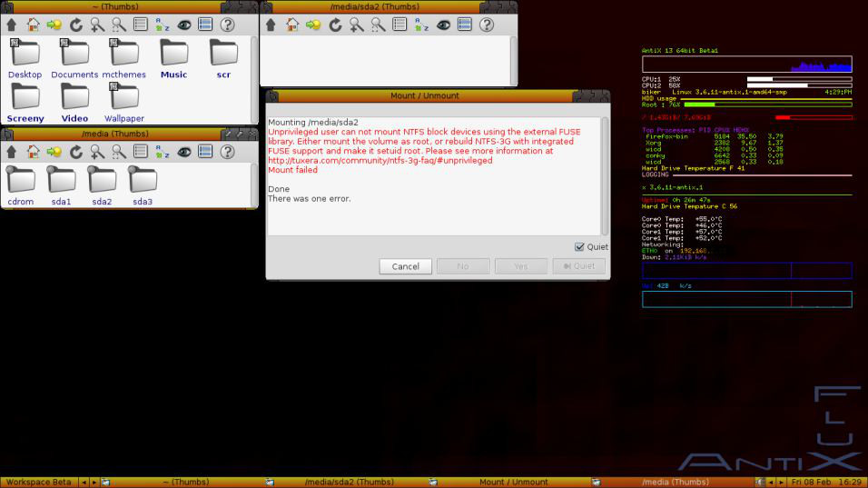Screen dimensions: 868x488
Task: Select the Screeny folder
Action: click(x=25, y=103)
